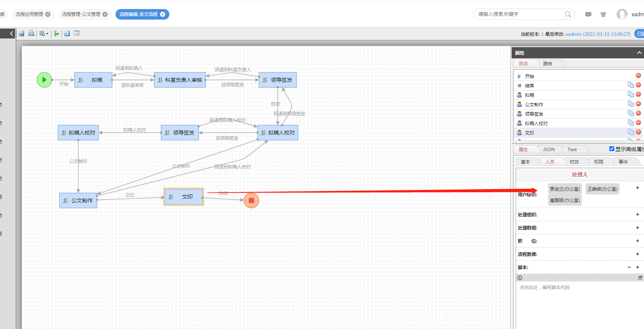This screenshot has width=644, height=329.
Task: Open the message icon in the top bar
Action: [x=588, y=14]
